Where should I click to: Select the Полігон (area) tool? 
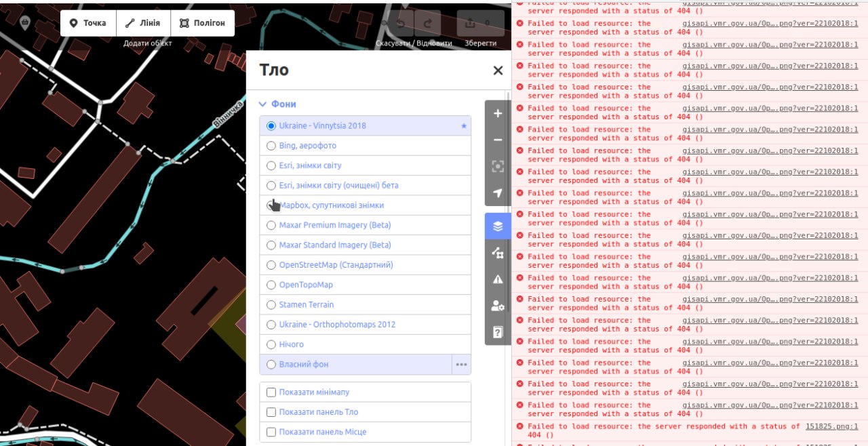203,23
